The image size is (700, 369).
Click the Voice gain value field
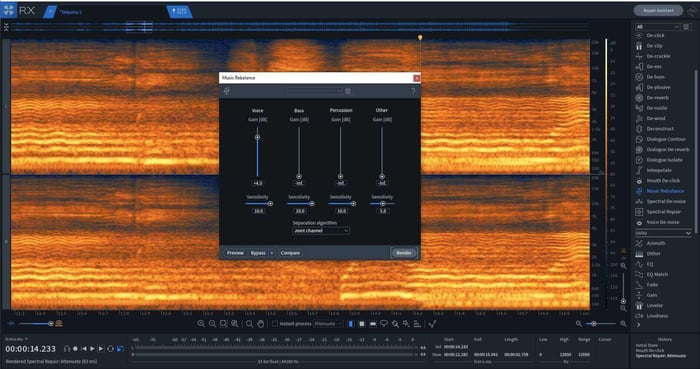tap(258, 183)
